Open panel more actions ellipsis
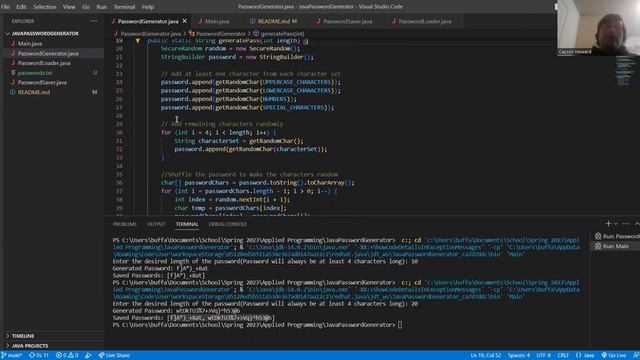Image resolution: width=640 pixels, height=360 pixels. pyautogui.click(x=626, y=224)
